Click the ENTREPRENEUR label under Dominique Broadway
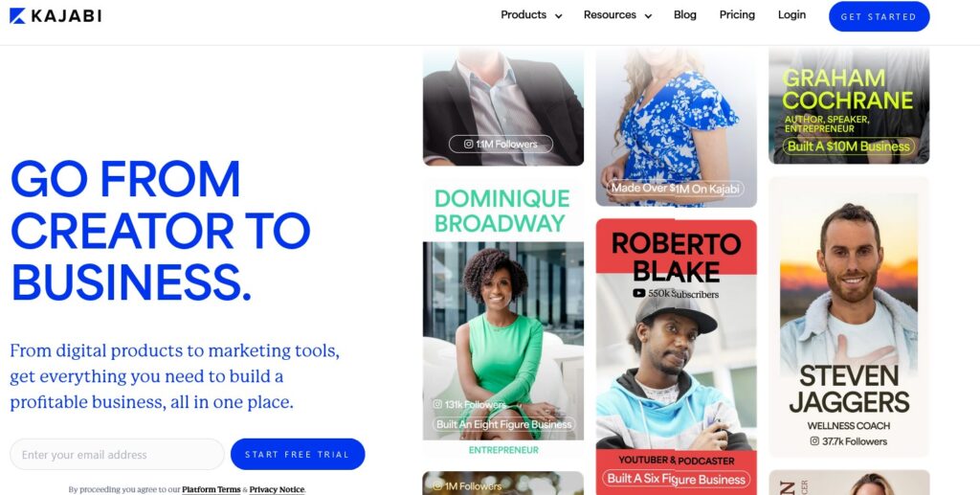 click(503, 450)
